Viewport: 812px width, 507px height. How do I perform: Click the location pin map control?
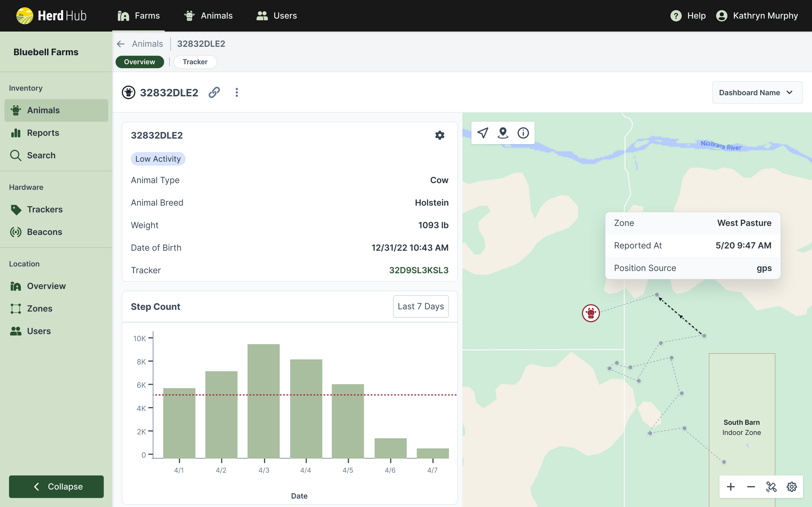[x=503, y=133]
